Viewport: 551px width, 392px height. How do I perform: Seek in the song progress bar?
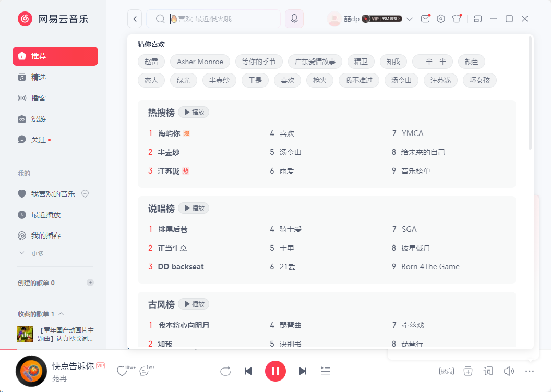coord(275,350)
